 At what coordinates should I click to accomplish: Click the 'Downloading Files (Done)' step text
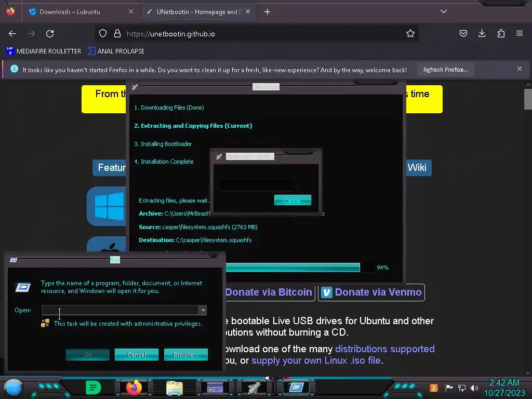169,108
